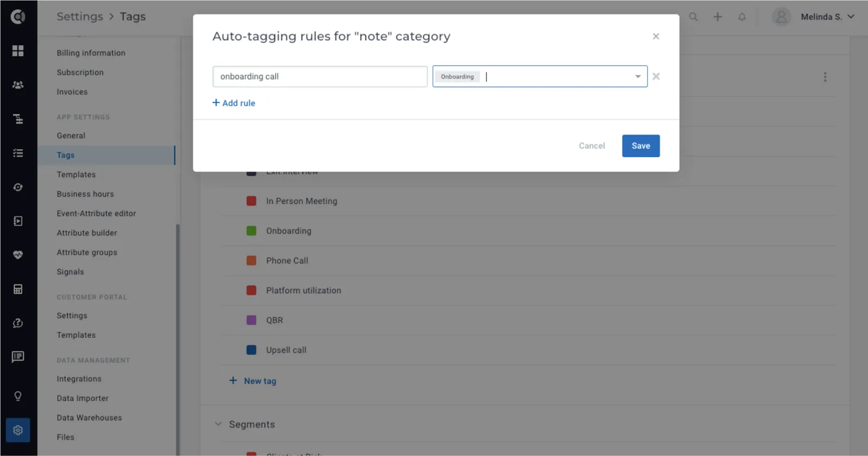
Task: Select the Tags settings item
Action: pos(106,155)
